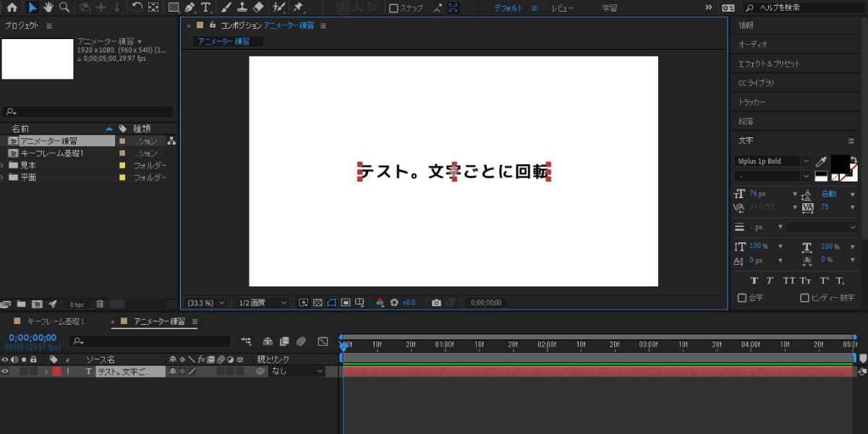Select the Type (T) tool

pyautogui.click(x=206, y=8)
